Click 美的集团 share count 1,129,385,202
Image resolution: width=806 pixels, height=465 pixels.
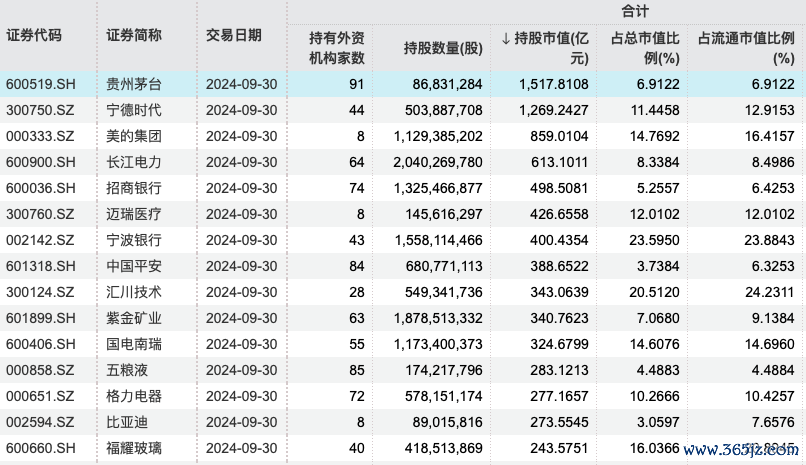pos(438,136)
